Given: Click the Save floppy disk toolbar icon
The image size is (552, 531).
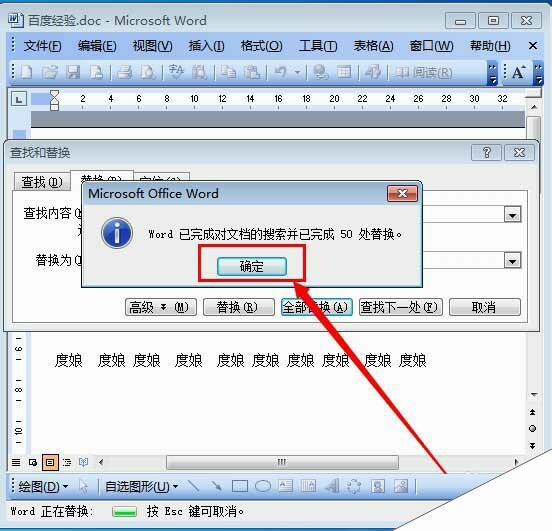Looking at the screenshot, I should [x=73, y=72].
